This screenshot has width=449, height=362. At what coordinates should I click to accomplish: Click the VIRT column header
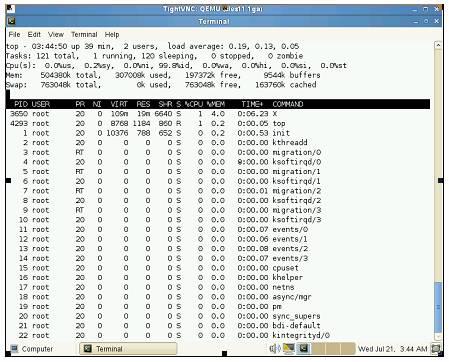tap(119, 104)
